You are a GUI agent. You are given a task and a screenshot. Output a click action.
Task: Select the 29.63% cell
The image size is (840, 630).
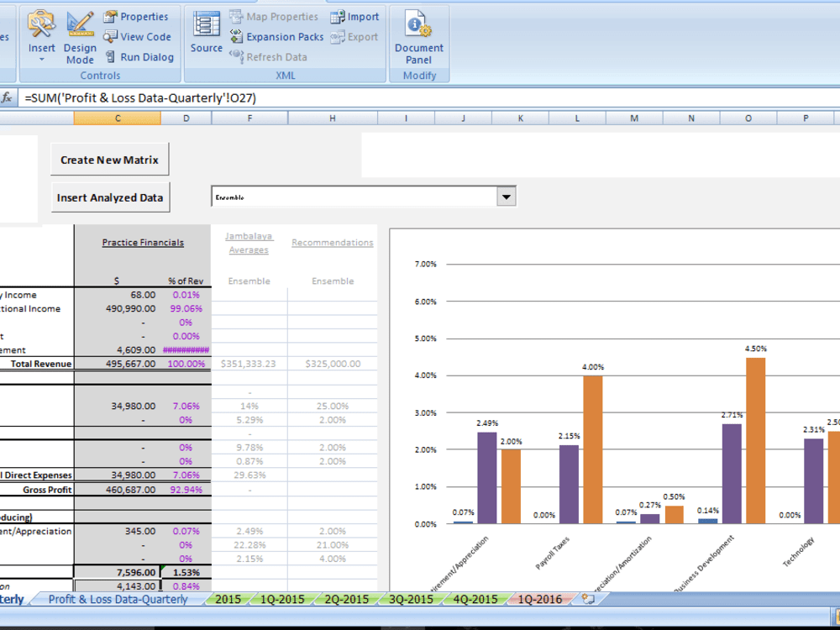249,475
